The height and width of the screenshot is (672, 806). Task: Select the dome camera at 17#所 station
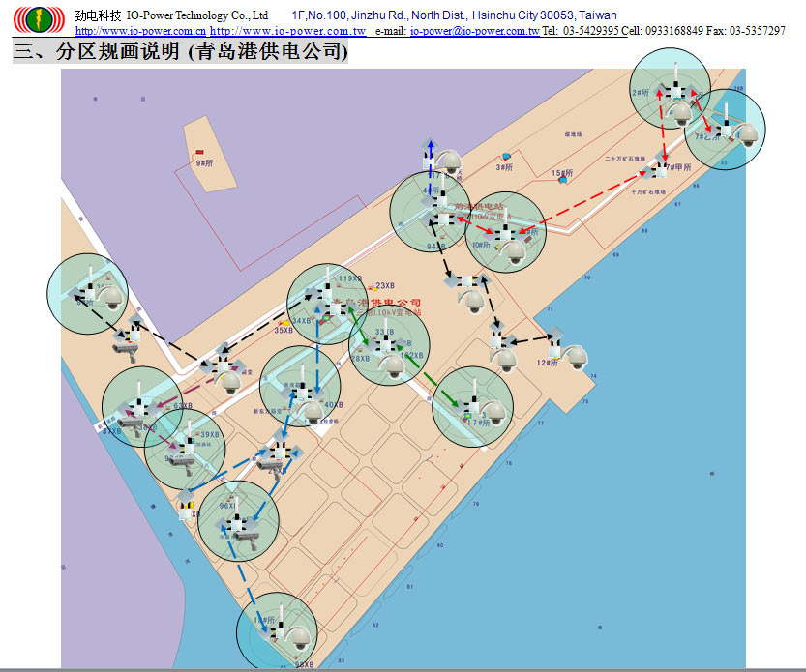click(x=494, y=413)
